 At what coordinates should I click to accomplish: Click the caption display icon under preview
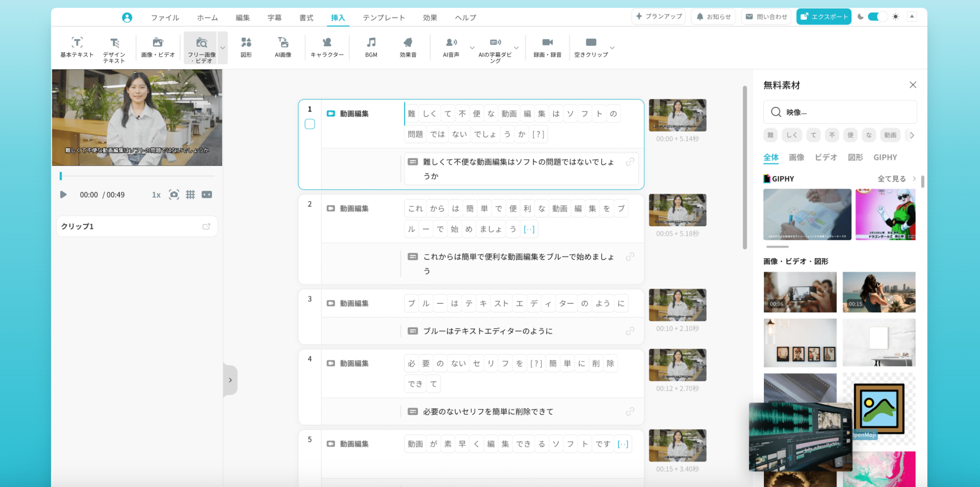point(207,194)
